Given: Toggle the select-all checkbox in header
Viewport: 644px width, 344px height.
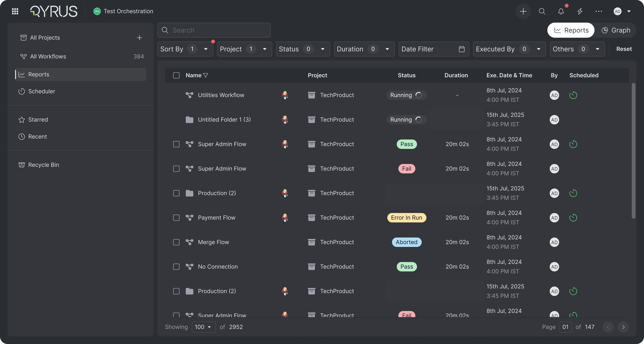Looking at the screenshot, I should pyautogui.click(x=176, y=75).
